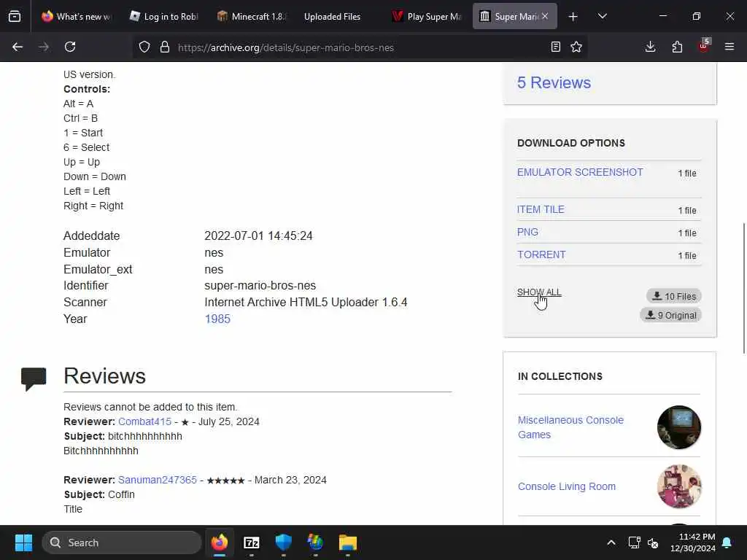Close the Super Mario archive tab
The width and height of the screenshot is (747, 560).
click(545, 17)
